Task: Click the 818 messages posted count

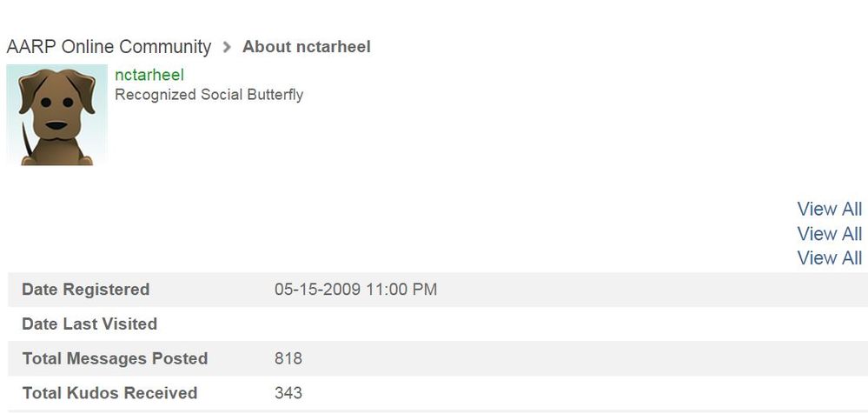Action: 288,359
